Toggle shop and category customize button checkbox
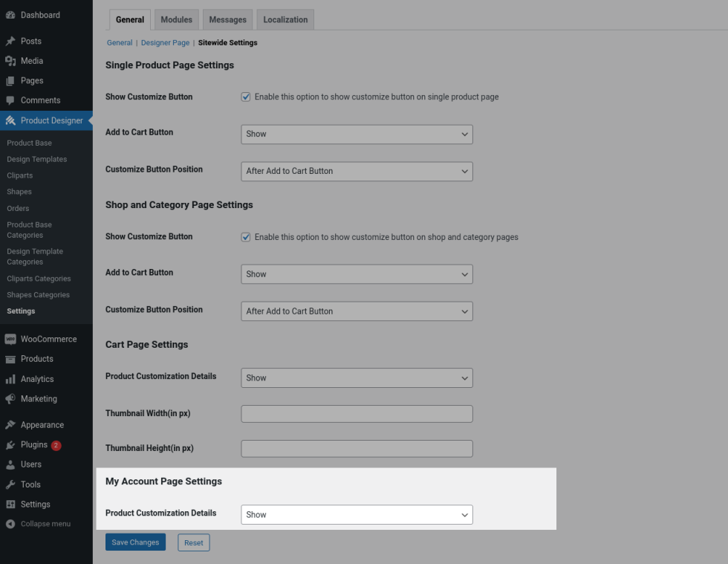 (246, 237)
